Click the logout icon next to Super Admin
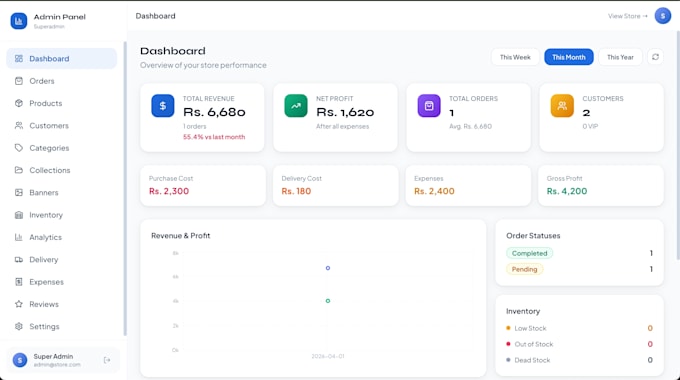Screen dimensions: 680x380 coord(107,360)
